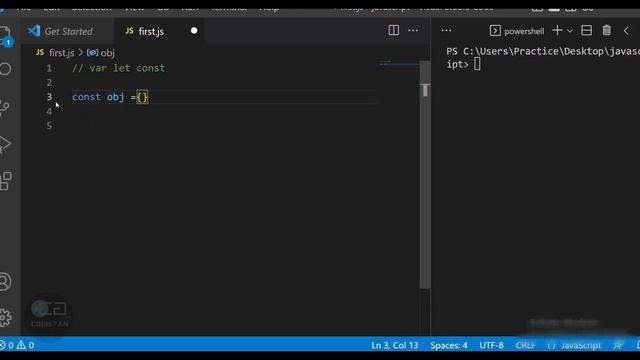Open the Source Control view
This screenshot has height=360, width=640.
4,107
